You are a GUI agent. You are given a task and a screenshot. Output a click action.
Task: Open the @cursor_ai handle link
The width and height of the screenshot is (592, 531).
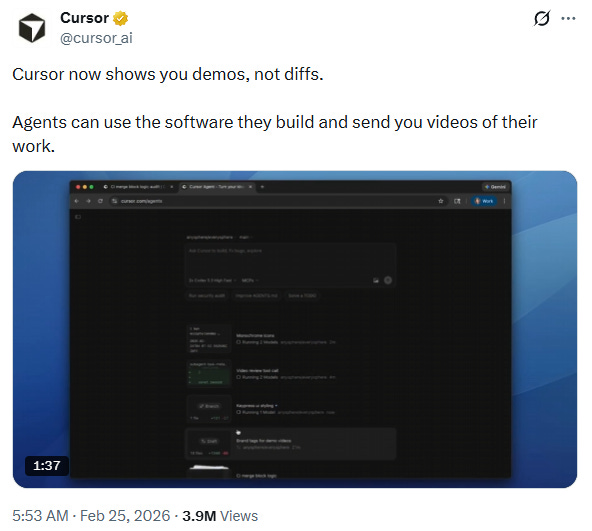coord(96,38)
